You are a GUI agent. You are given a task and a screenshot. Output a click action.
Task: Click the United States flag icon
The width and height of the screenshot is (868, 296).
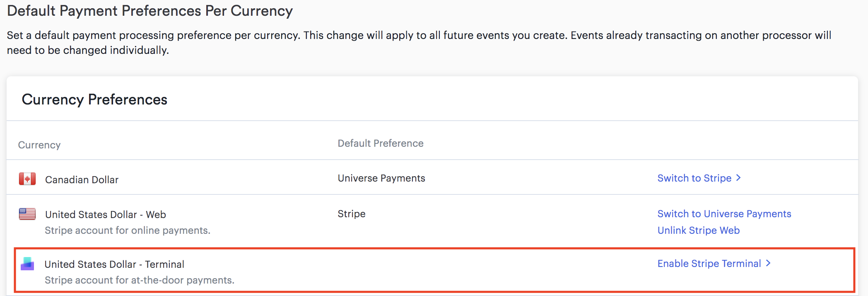[27, 214]
